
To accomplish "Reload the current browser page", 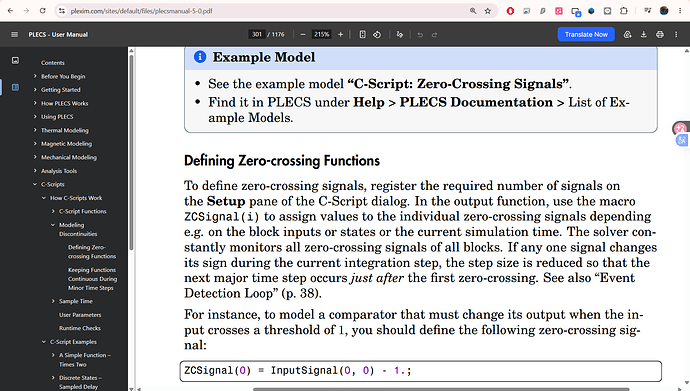I will (x=42, y=11).
